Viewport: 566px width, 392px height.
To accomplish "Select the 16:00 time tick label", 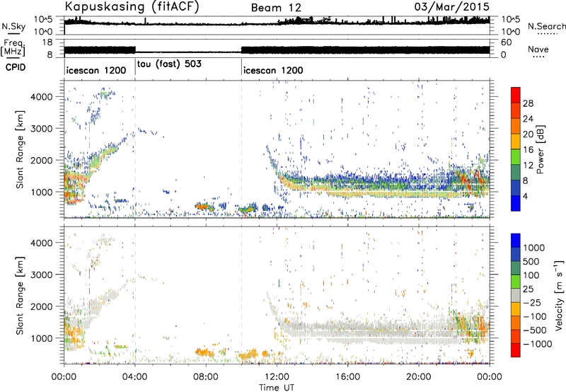I will click(347, 377).
